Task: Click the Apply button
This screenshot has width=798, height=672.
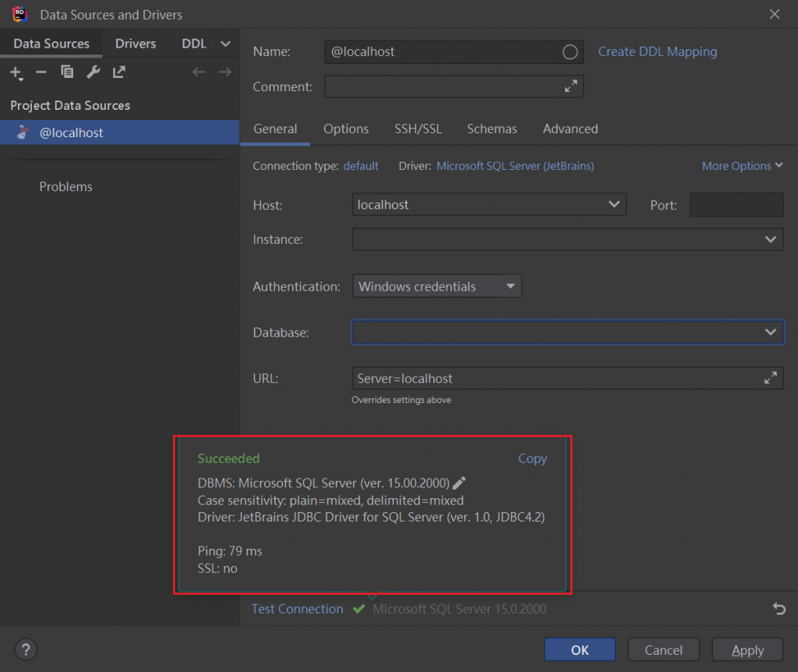Action: click(x=747, y=649)
